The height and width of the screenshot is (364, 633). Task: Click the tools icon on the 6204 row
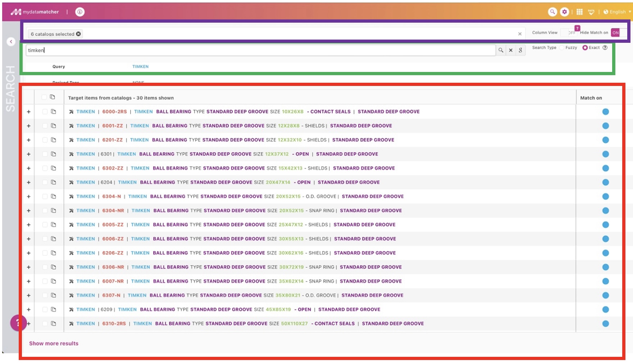71,182
